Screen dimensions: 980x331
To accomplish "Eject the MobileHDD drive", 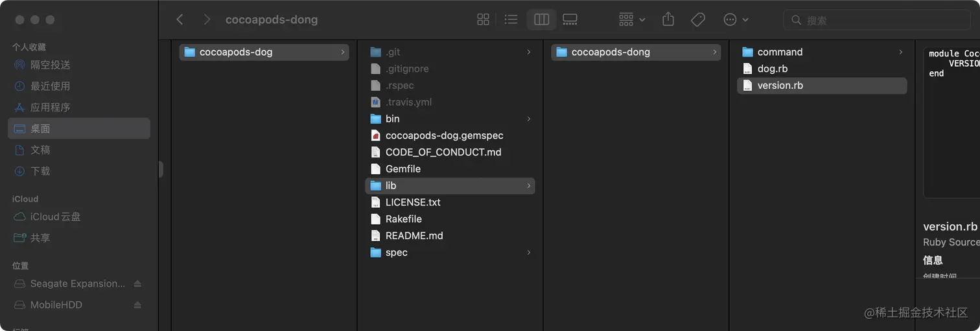I will [137, 305].
